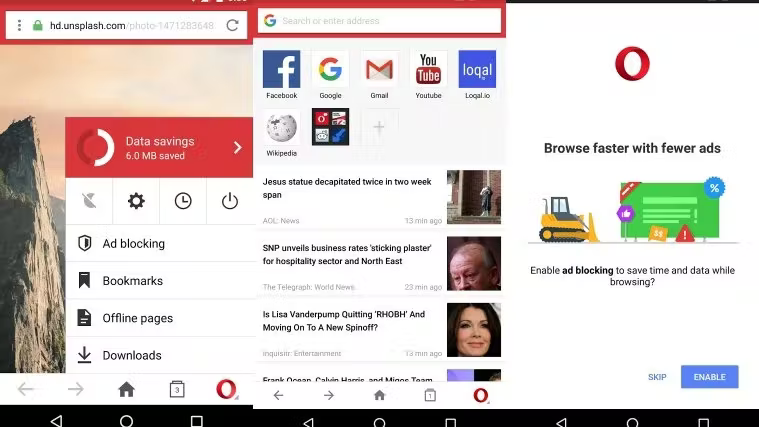Open Lisa Vanderpump RHOBH article
This screenshot has height=427, width=759.
tap(380, 330)
